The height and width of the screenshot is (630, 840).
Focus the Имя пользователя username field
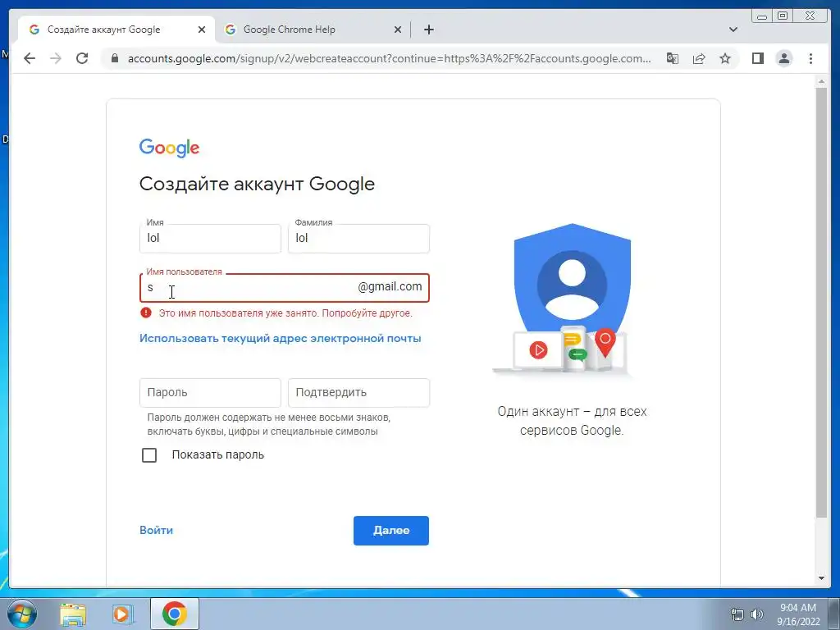(285, 288)
